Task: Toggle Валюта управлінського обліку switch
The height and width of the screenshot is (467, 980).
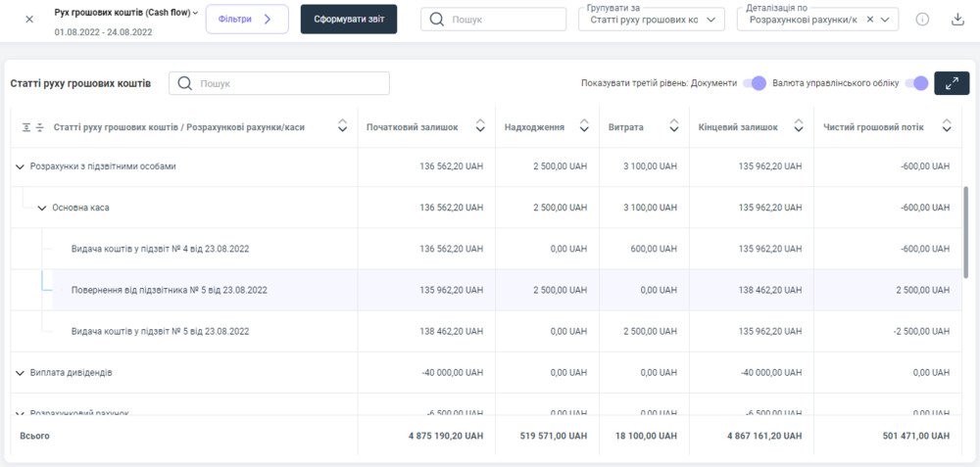Action: click(x=915, y=83)
